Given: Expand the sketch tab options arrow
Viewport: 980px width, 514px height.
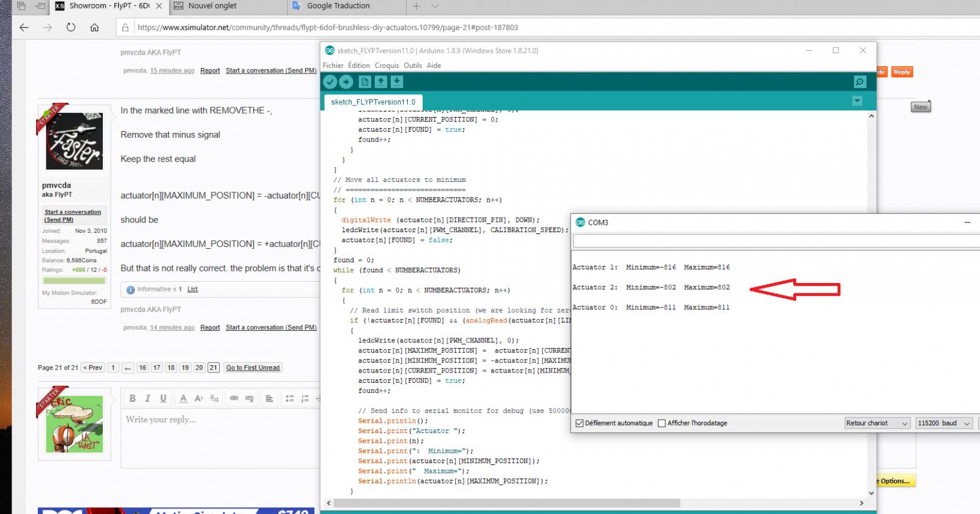Looking at the screenshot, I should click(858, 101).
